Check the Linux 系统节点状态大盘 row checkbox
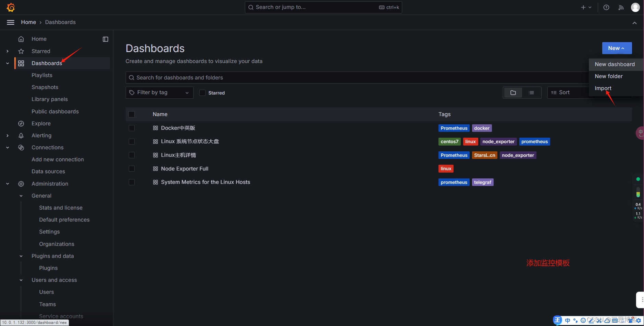 coord(132,141)
